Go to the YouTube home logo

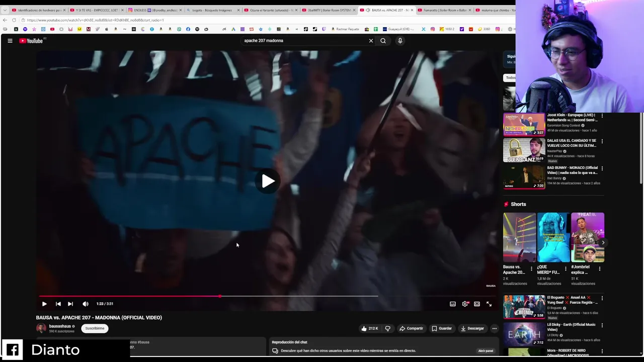(x=31, y=41)
